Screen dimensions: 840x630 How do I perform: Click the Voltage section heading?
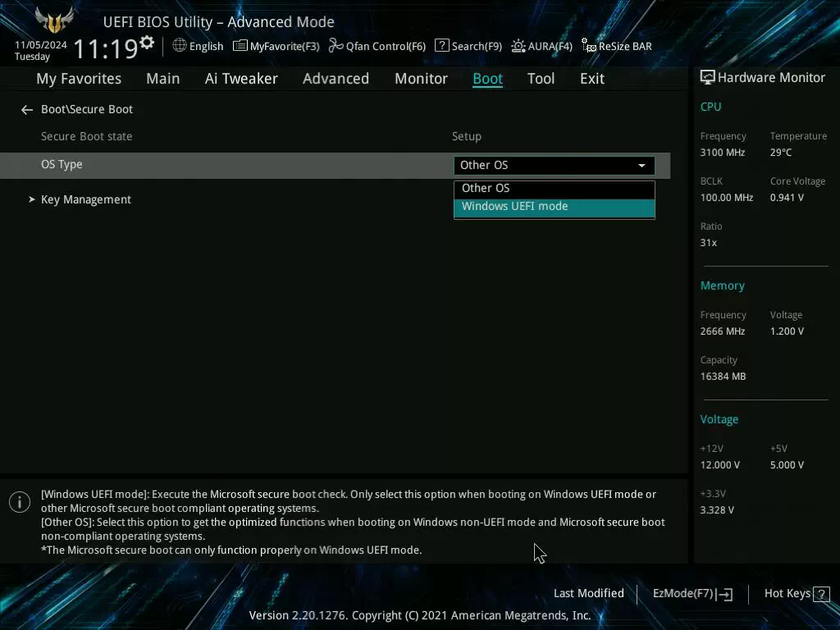[719, 419]
